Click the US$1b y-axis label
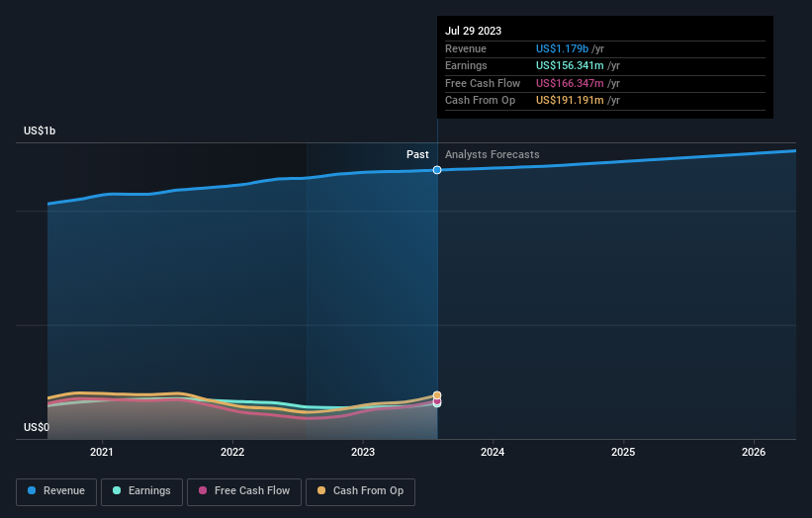The height and width of the screenshot is (518, 812). tap(40, 130)
